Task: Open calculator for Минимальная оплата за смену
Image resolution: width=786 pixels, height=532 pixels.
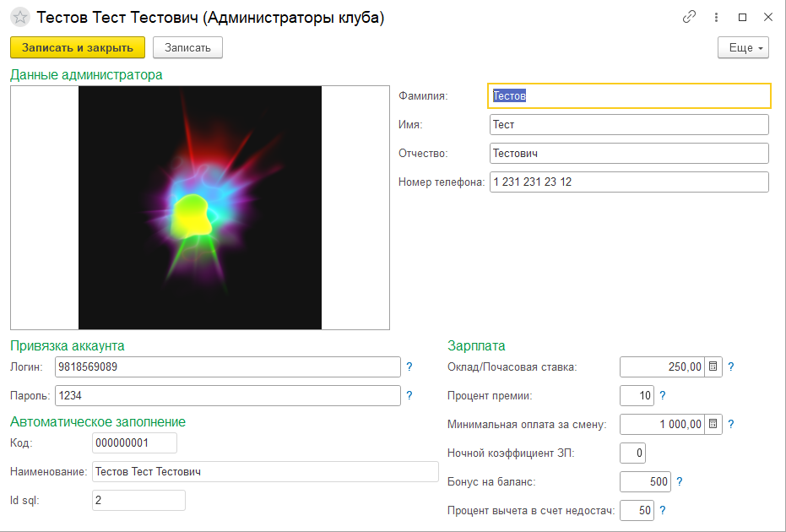Action: coord(713,424)
